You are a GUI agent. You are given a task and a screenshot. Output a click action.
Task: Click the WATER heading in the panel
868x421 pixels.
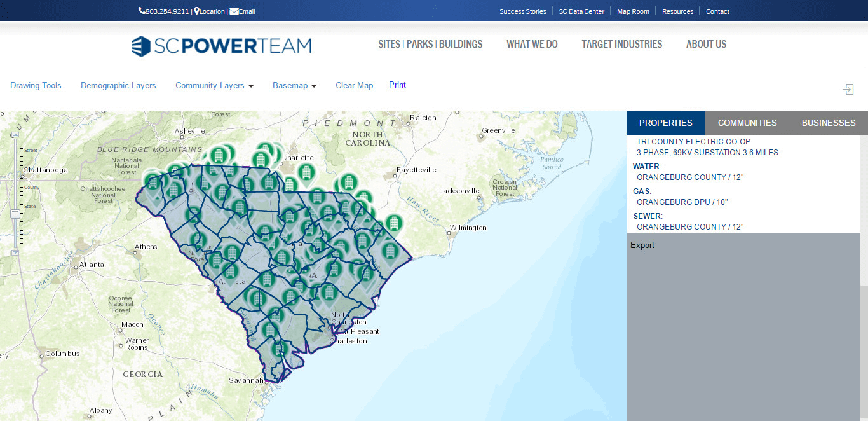[647, 167]
